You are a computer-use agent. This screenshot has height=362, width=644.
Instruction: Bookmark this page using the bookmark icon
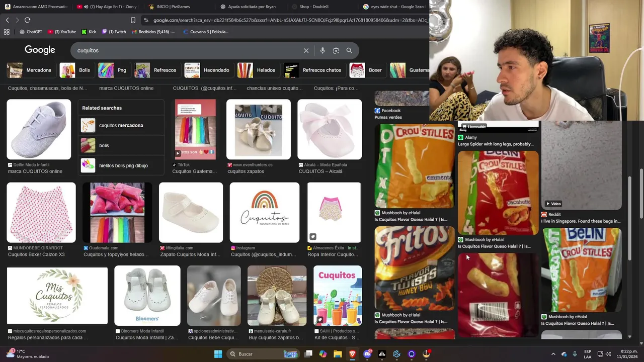133,20
